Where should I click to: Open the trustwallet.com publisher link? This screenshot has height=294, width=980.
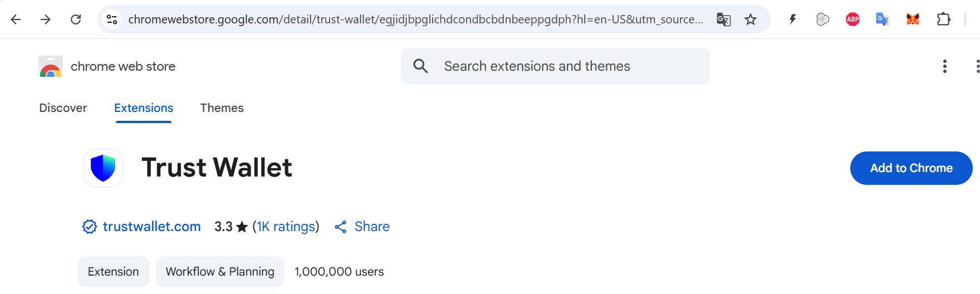point(151,227)
